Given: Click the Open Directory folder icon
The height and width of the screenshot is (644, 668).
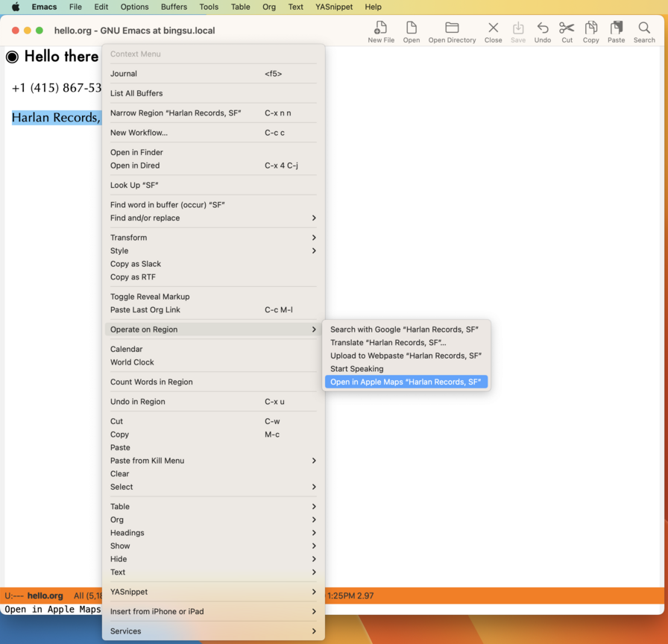Looking at the screenshot, I should 452,28.
